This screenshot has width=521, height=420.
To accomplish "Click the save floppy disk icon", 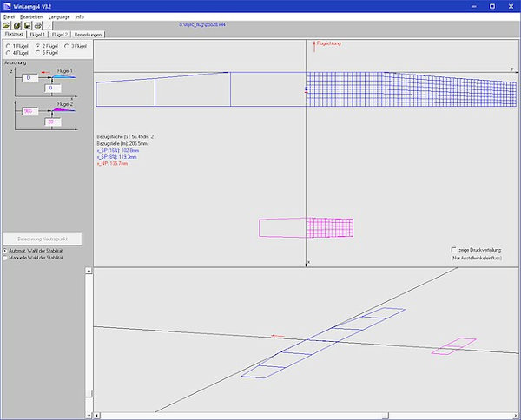I will coord(28,25).
